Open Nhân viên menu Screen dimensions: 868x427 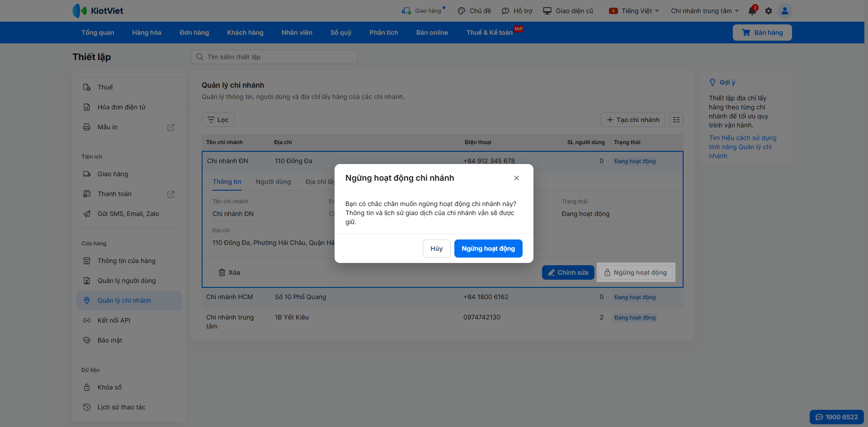tap(297, 33)
